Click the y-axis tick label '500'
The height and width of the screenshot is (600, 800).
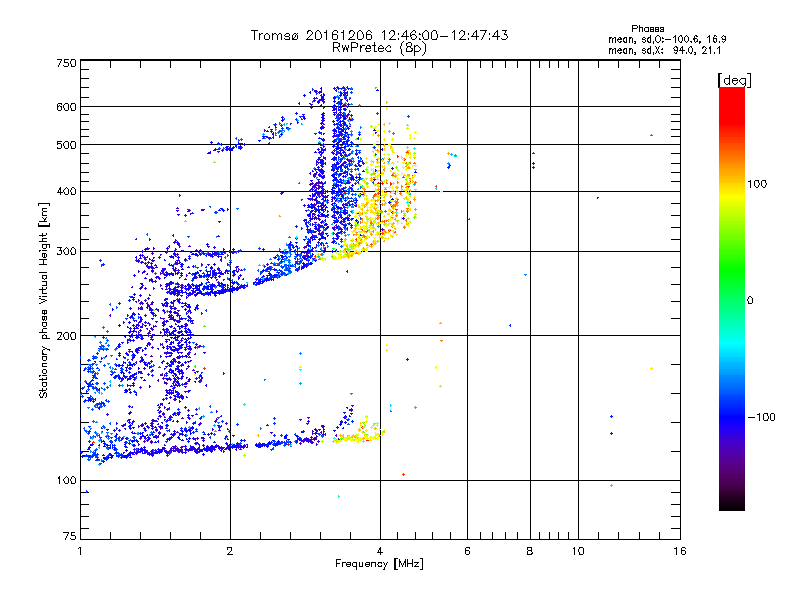click(x=66, y=145)
